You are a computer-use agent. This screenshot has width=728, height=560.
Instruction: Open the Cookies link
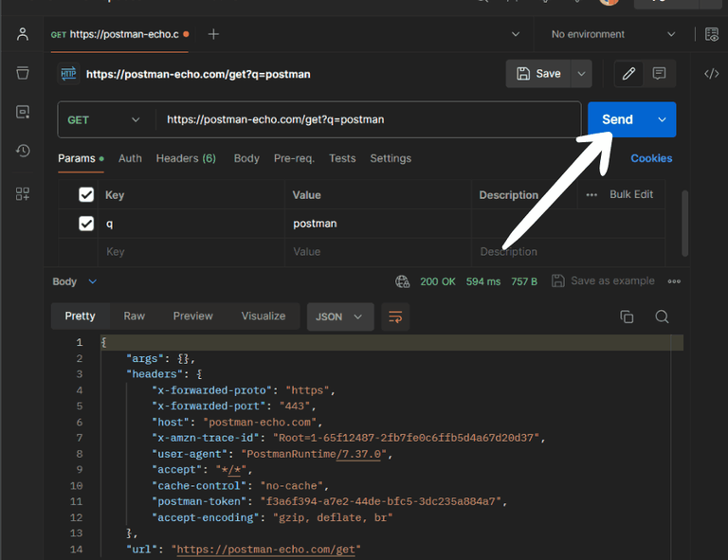(x=651, y=158)
